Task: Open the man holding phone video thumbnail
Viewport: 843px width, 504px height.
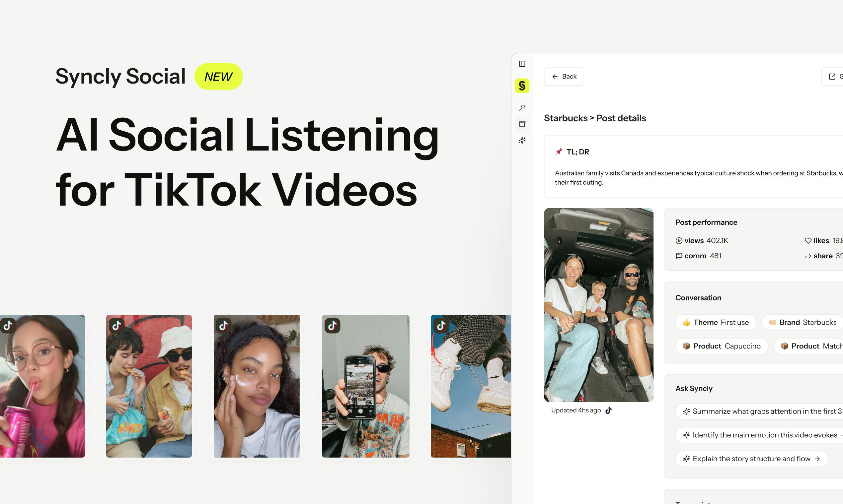Action: 365,386
